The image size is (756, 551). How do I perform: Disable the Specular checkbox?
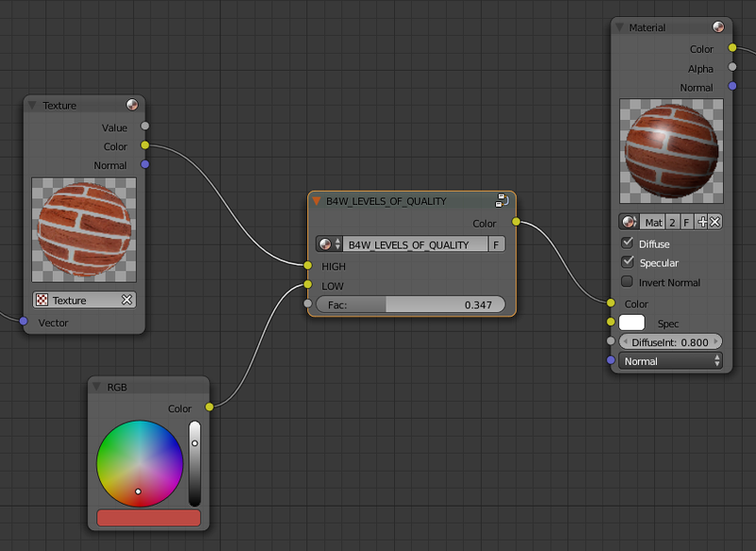tap(627, 262)
